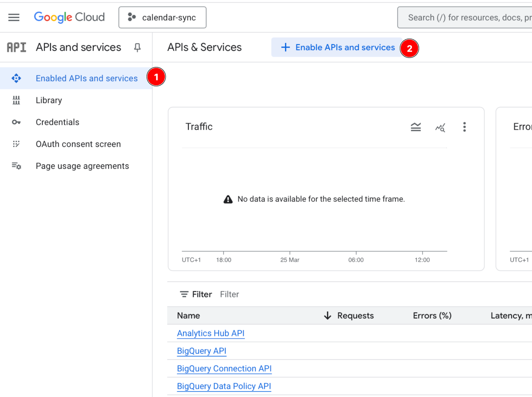Click the 25 Mar axis label

tap(290, 260)
